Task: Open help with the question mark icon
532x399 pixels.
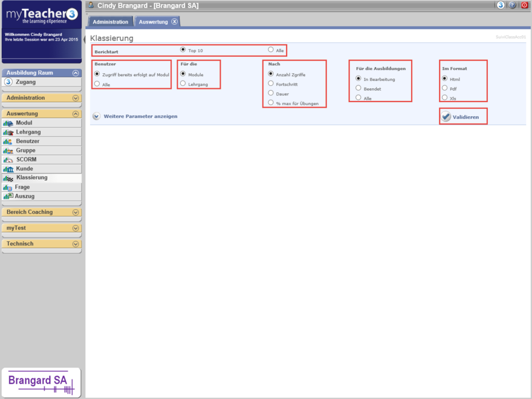Action: coord(513,5)
